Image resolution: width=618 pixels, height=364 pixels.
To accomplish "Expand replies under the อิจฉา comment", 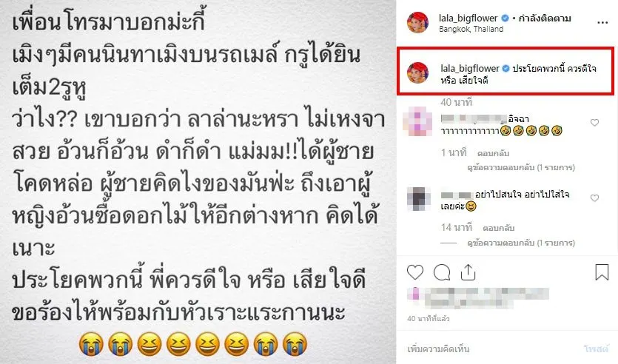I will click(x=521, y=167).
